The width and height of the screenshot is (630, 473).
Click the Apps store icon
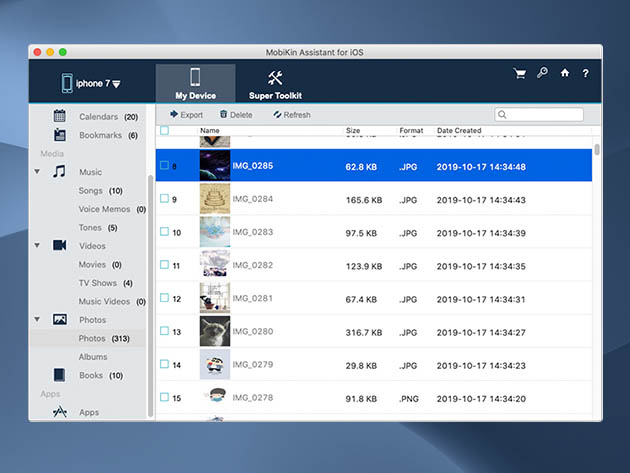(60, 412)
